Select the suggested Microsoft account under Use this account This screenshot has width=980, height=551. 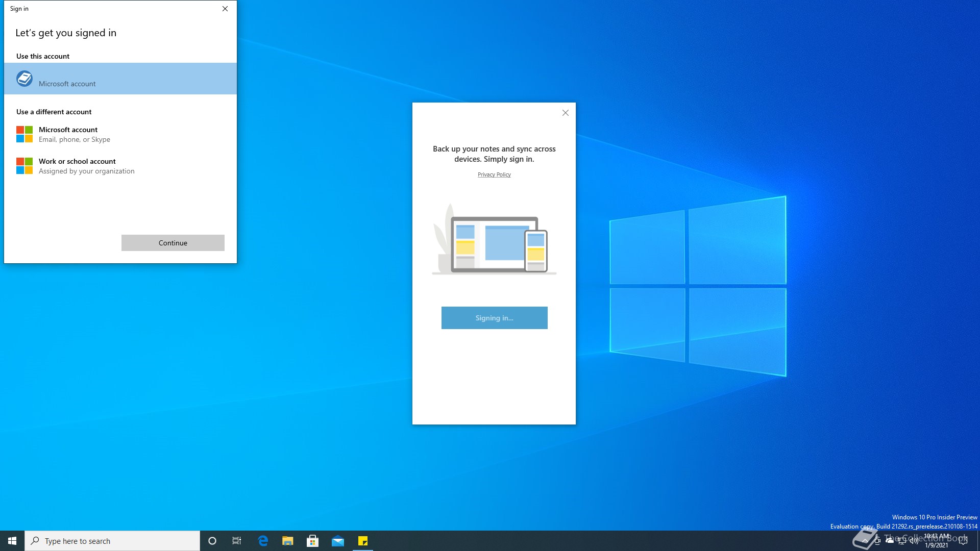120,79
